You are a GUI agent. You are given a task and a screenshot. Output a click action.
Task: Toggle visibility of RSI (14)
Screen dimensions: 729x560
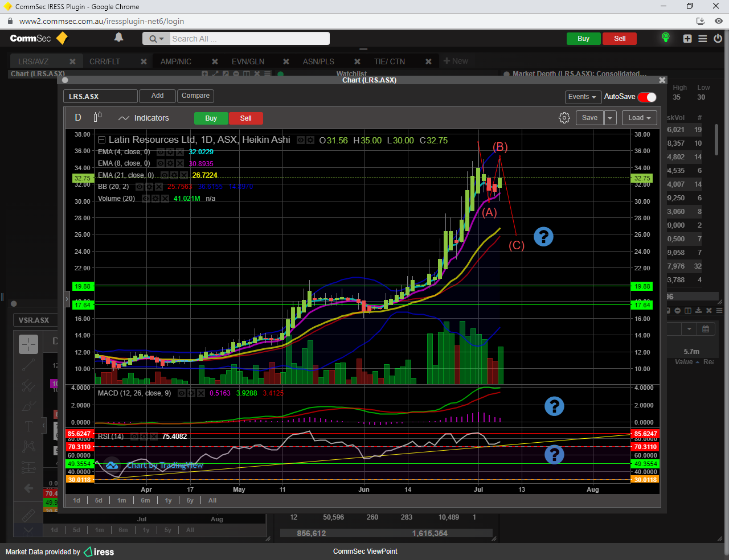136,437
